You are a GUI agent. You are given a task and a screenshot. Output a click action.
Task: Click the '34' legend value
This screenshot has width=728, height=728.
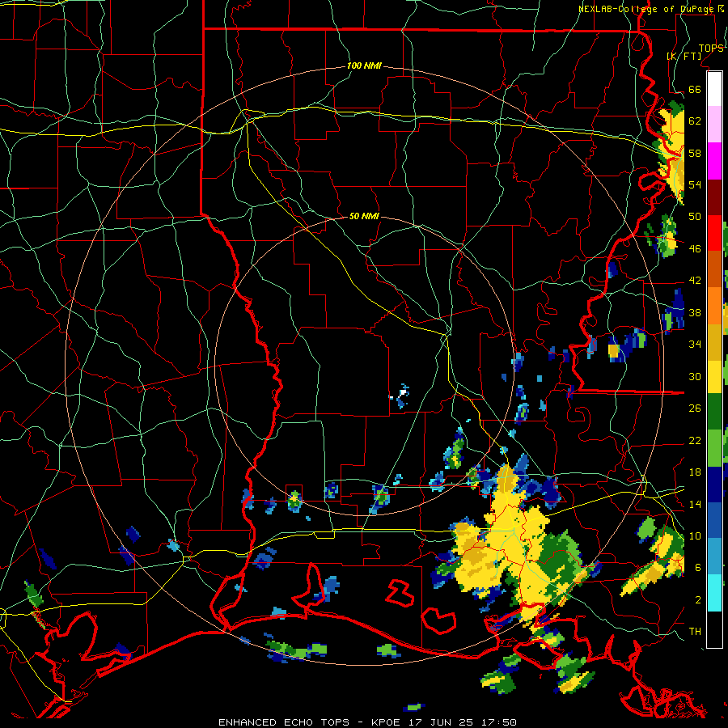point(695,345)
